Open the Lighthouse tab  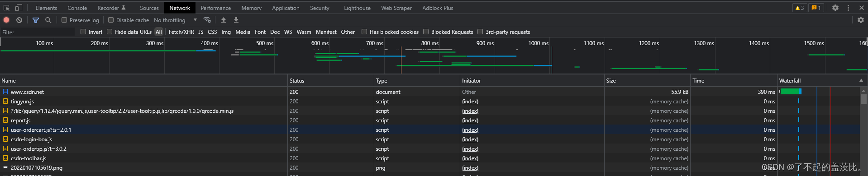[x=357, y=8]
